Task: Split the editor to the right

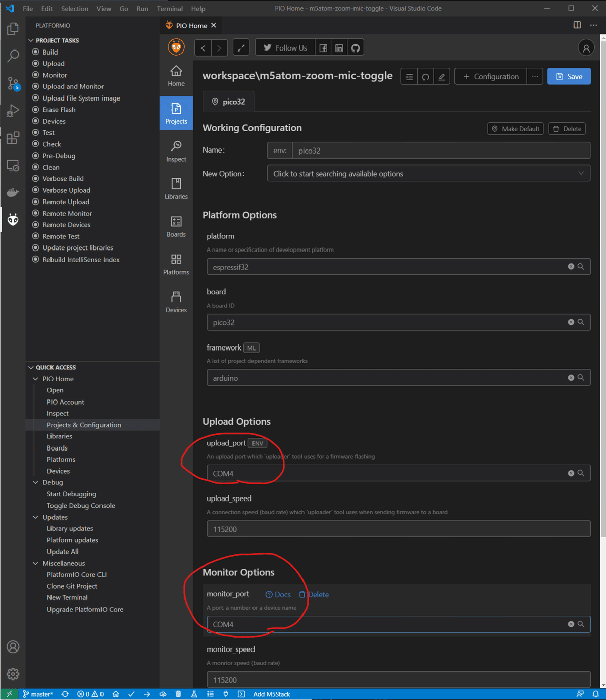Action: click(x=577, y=25)
